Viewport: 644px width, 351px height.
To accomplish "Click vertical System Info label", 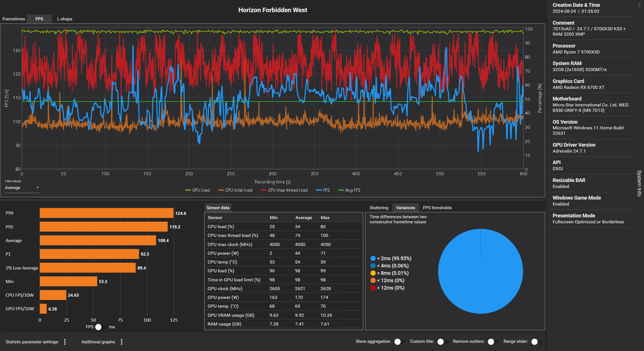I will click(639, 183).
